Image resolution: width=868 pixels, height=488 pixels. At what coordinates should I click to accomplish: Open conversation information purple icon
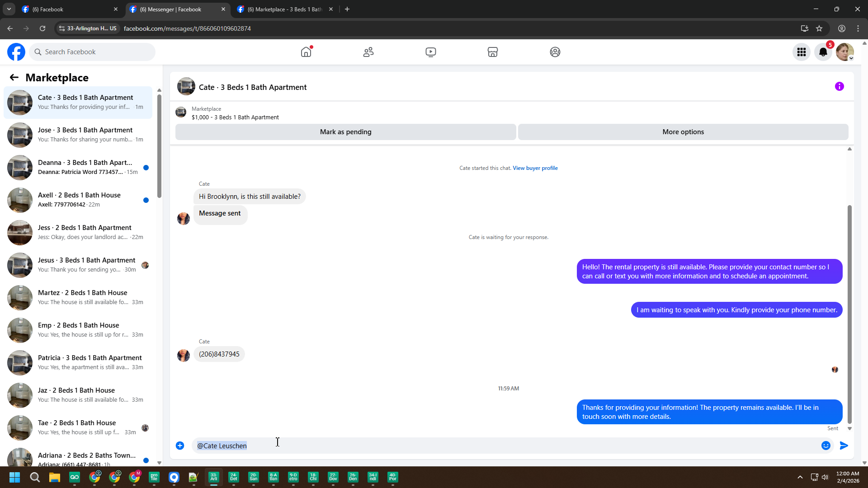point(840,86)
